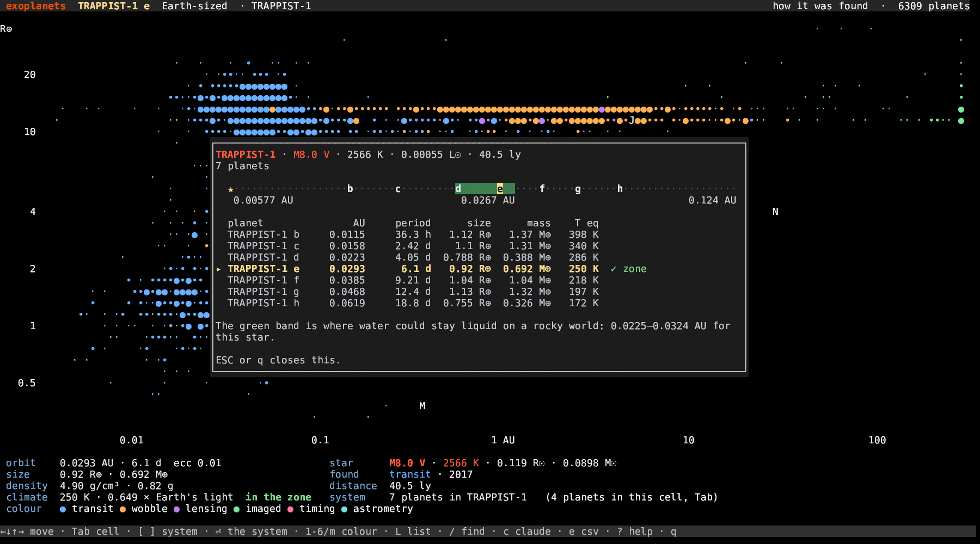980x544 pixels.
Task: Click the green imaged legend dot
Action: point(236,509)
